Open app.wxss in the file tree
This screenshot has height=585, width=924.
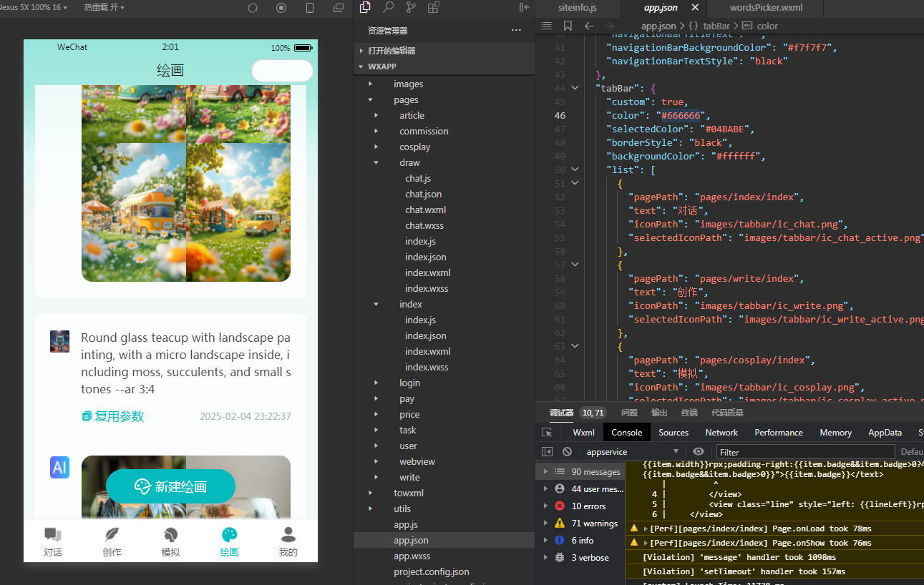412,556
